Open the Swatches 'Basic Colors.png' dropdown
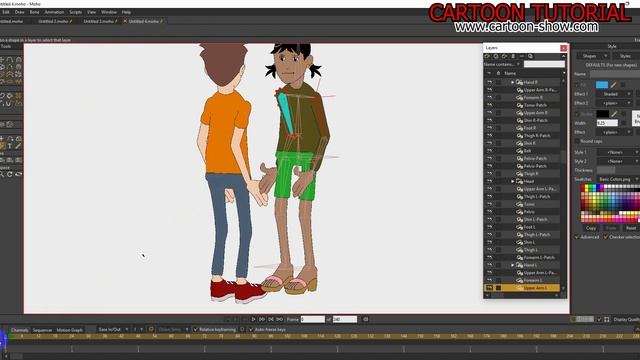This screenshot has height=360, width=640. (x=618, y=179)
